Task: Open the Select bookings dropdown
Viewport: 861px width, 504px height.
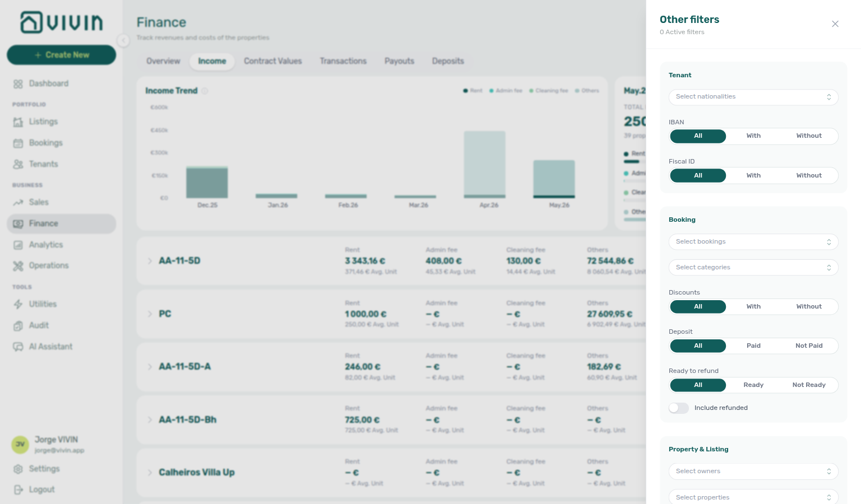Action: click(753, 242)
